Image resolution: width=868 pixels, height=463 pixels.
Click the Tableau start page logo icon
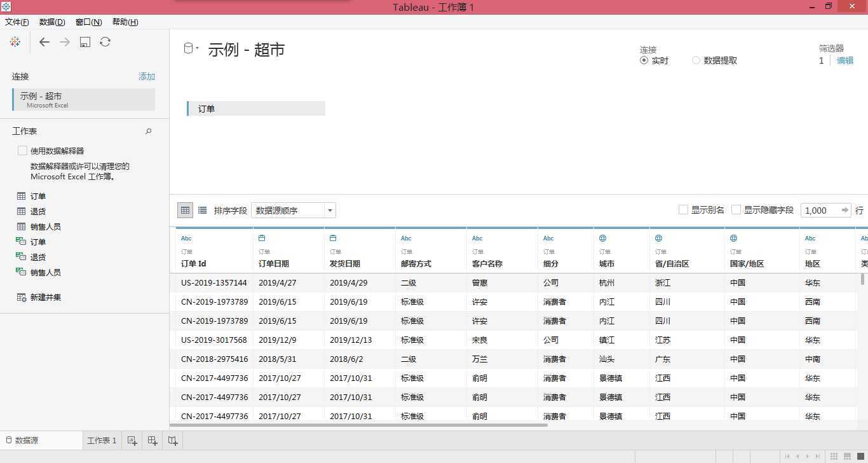pyautogui.click(x=15, y=42)
